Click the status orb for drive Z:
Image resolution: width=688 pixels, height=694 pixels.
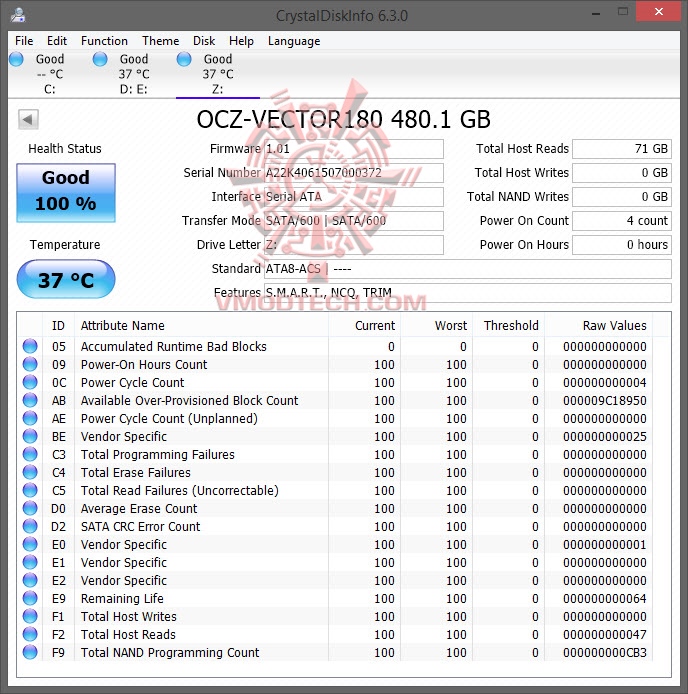coord(184,59)
